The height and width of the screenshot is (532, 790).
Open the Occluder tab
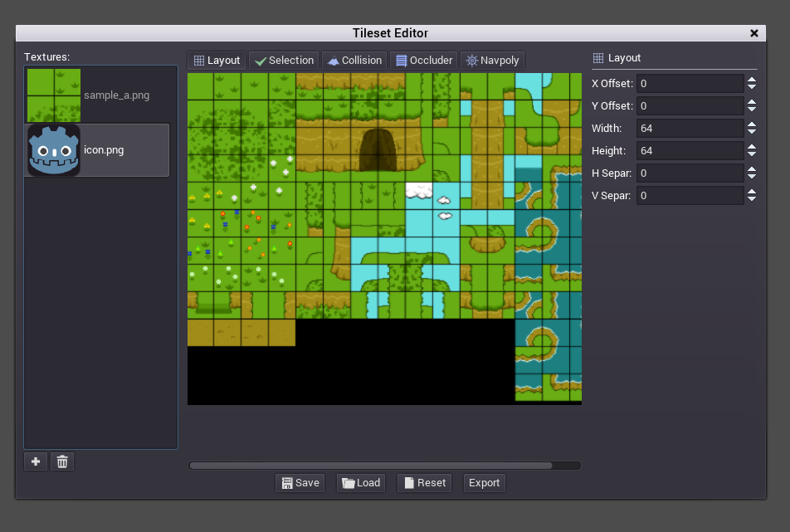tap(423, 61)
